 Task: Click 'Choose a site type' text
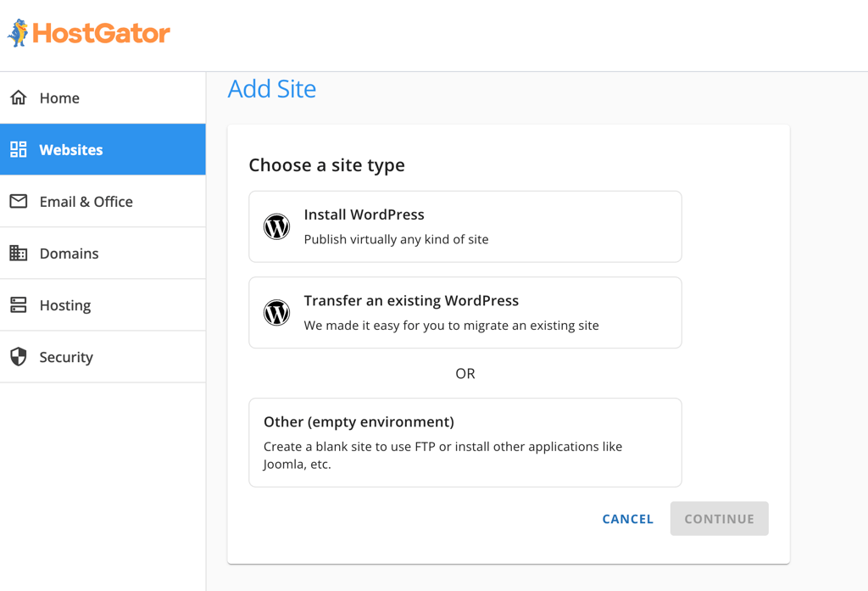[326, 165]
